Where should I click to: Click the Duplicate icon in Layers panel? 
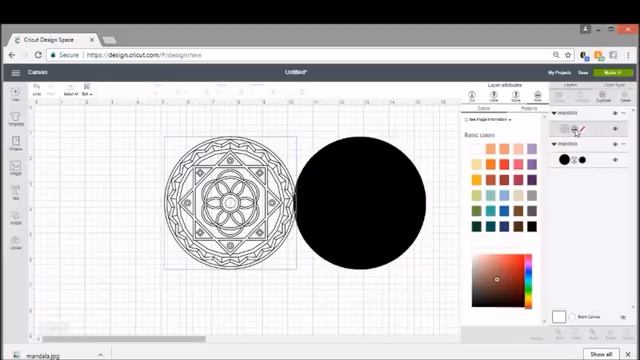(603, 97)
